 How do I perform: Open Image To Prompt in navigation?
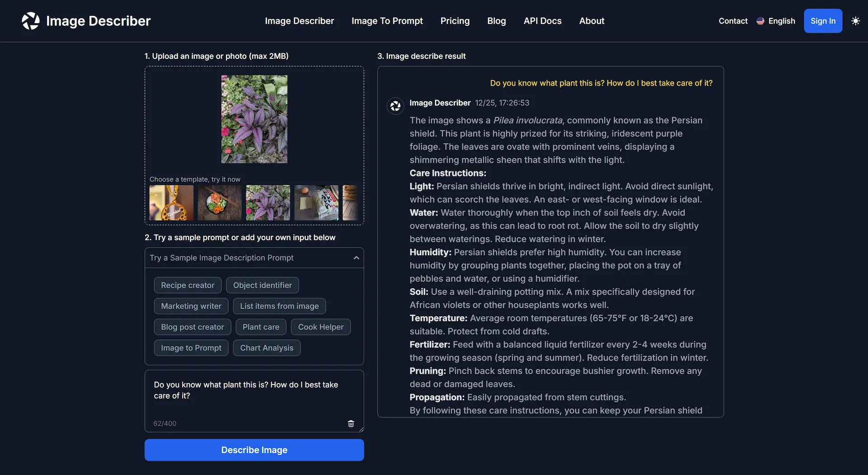(x=387, y=21)
